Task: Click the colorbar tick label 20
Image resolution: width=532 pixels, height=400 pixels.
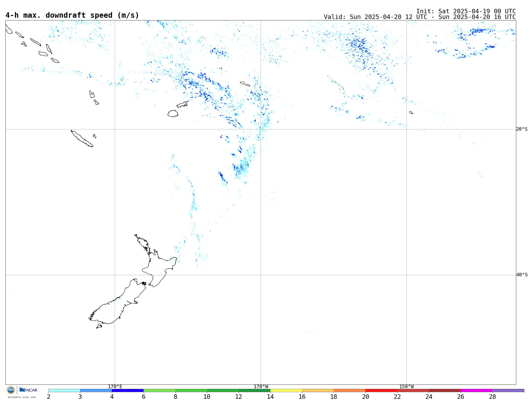Action: coord(366,397)
